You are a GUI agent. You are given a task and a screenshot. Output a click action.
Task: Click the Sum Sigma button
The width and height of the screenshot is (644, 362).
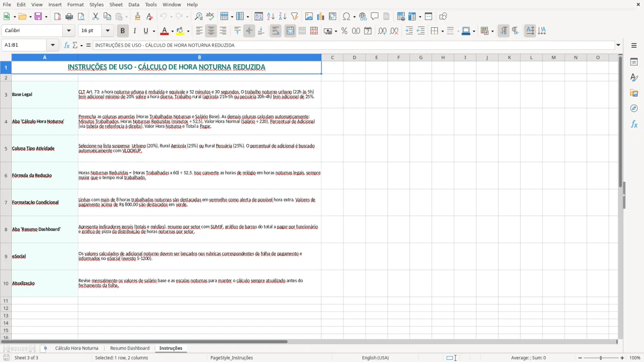pyautogui.click(x=75, y=45)
